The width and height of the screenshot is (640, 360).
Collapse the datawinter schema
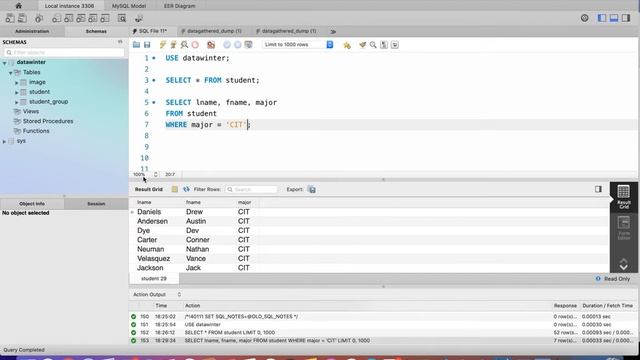tap(4, 63)
